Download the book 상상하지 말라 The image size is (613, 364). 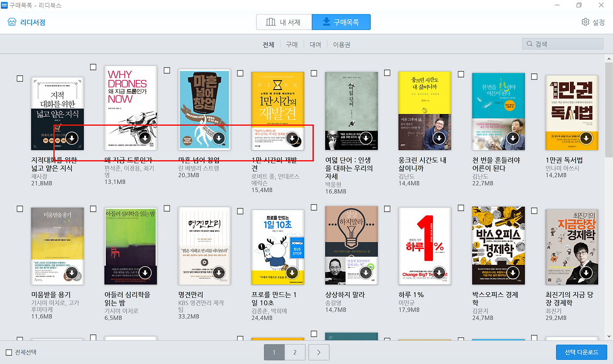[x=366, y=273]
